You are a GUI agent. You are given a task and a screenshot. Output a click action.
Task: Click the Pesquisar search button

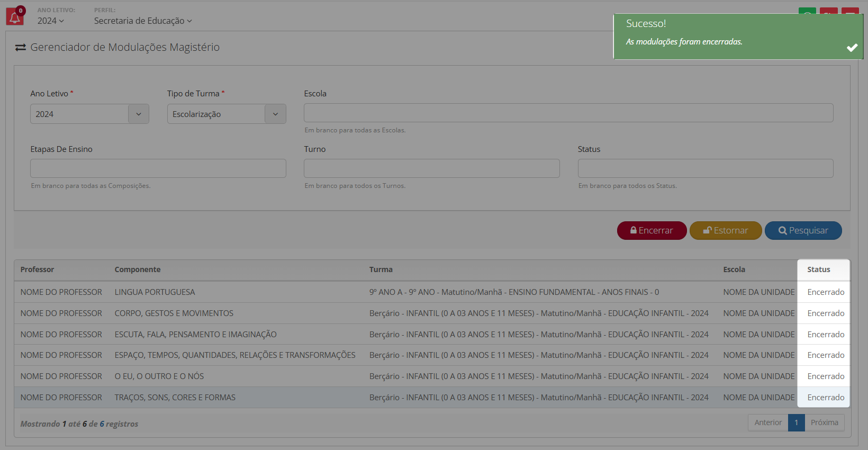pyautogui.click(x=803, y=230)
